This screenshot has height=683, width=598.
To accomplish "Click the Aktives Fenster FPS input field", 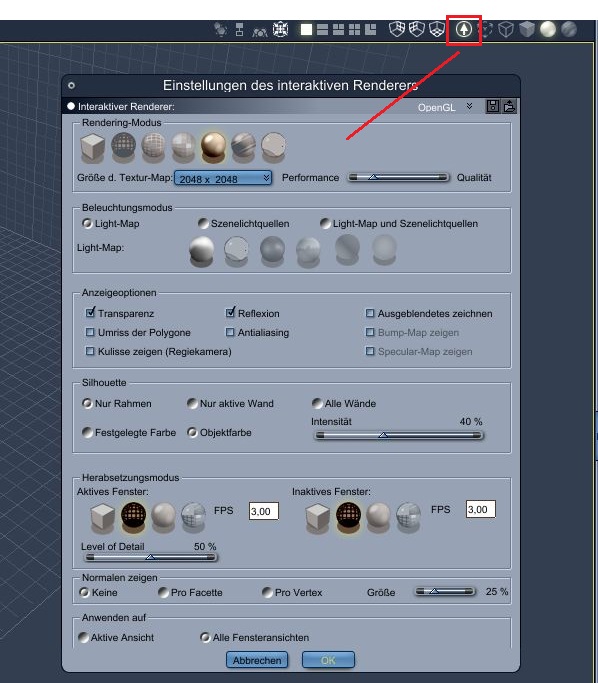I will point(264,511).
